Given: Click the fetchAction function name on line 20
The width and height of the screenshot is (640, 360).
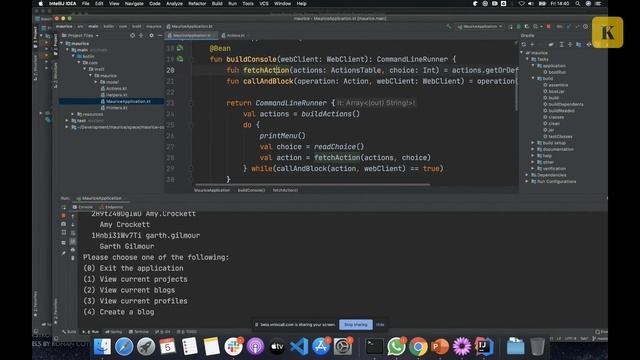Looking at the screenshot, I should [x=266, y=70].
